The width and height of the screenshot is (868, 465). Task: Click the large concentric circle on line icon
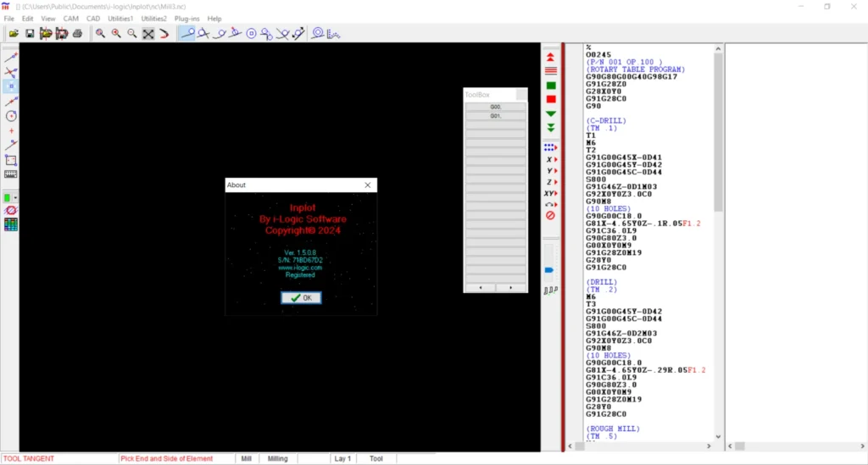click(318, 34)
